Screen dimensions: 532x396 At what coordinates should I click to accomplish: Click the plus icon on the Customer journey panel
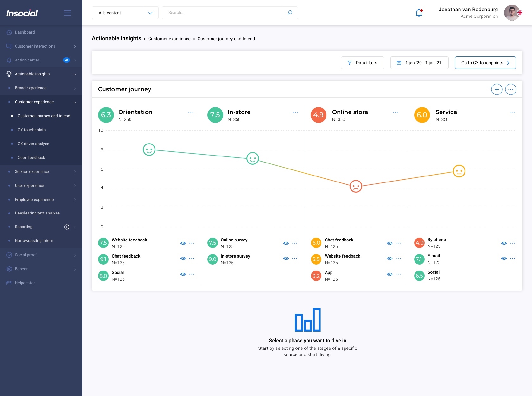[x=497, y=89]
